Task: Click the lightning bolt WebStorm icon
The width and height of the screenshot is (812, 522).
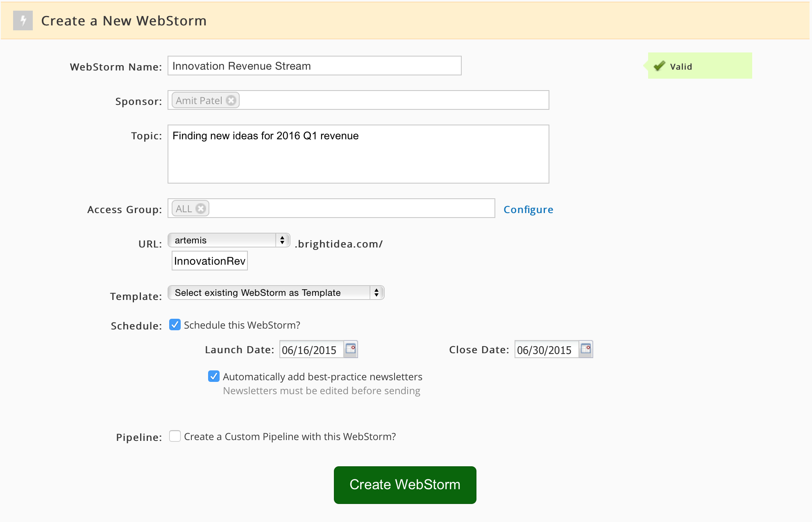Action: point(23,20)
